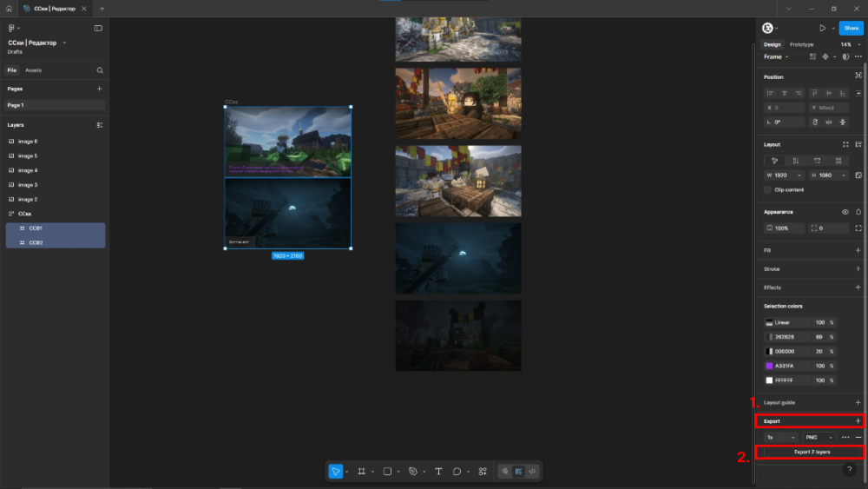
Task: Click the purple A331FA color swatch
Action: pos(769,366)
